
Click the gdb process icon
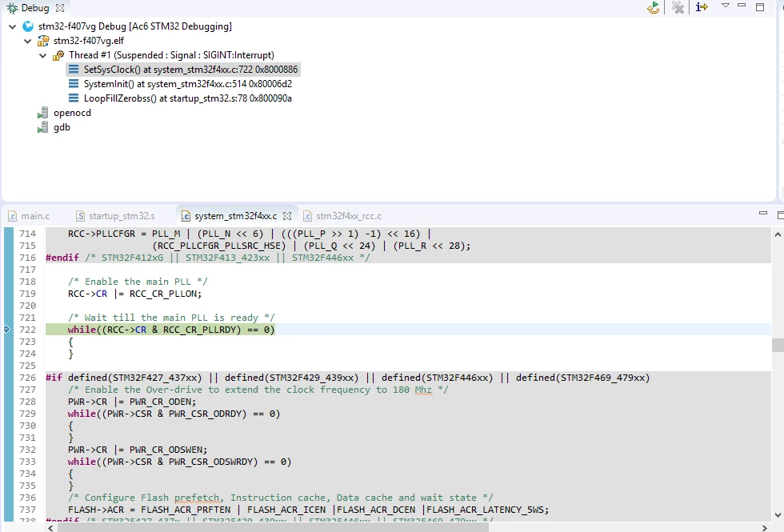point(43,127)
